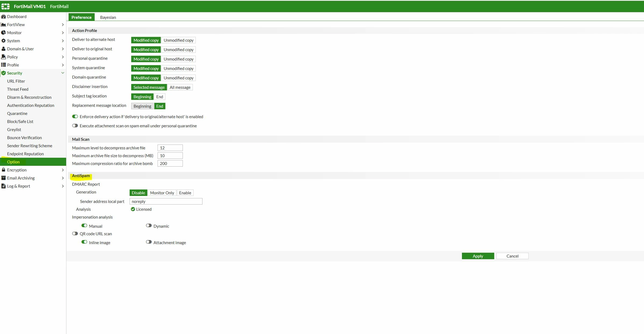
Task: Select End for Subject tag location
Action: [x=160, y=97]
